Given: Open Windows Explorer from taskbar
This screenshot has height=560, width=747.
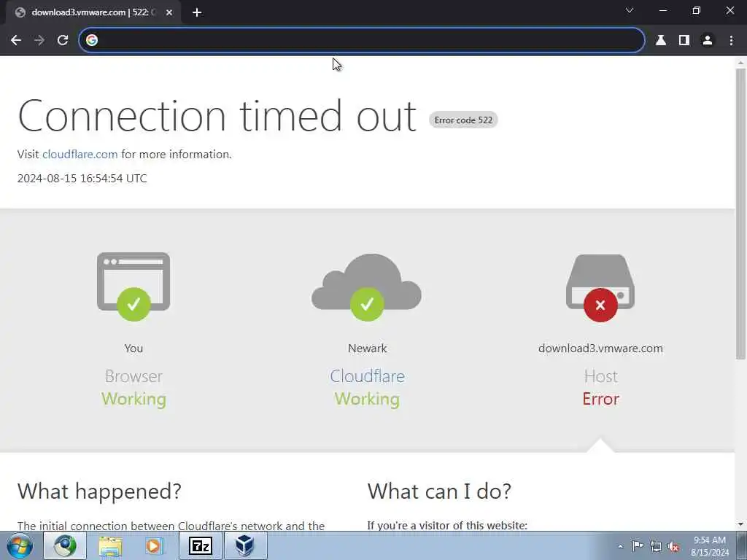Looking at the screenshot, I should (110, 545).
